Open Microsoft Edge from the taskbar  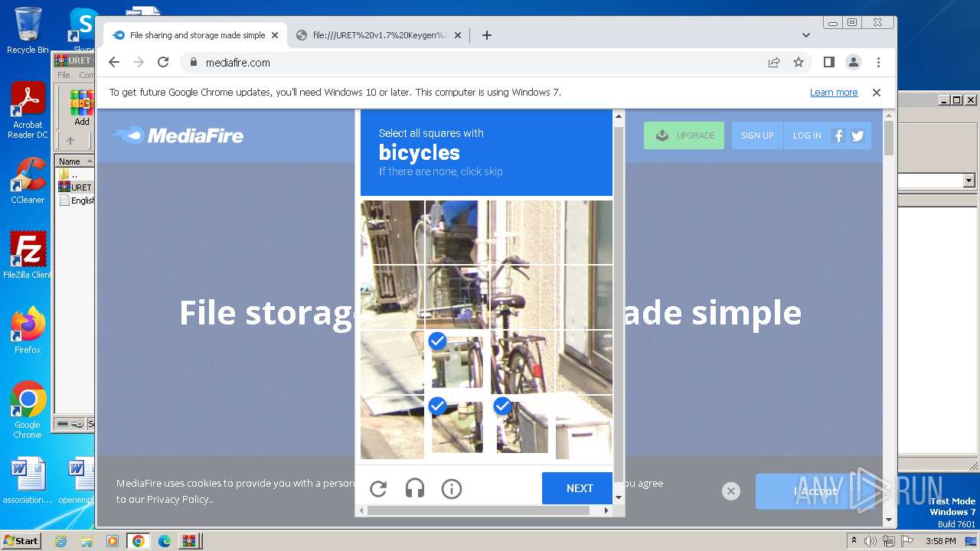165,541
